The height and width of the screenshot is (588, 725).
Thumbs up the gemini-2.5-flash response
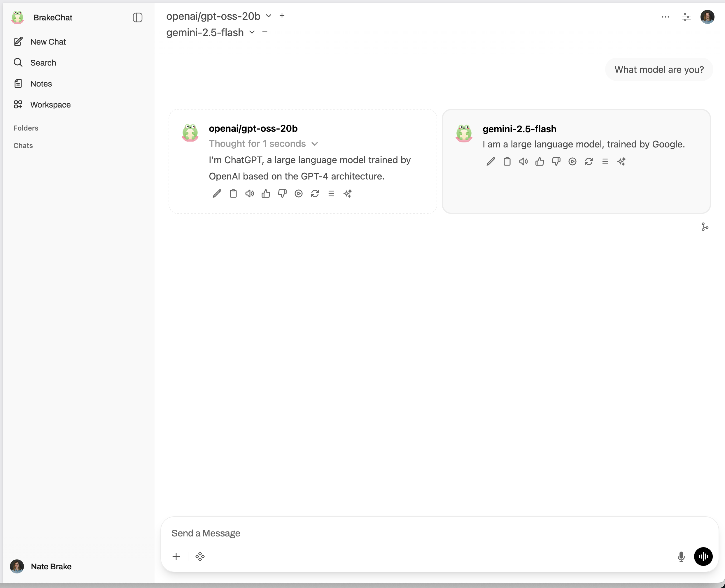[x=539, y=161]
